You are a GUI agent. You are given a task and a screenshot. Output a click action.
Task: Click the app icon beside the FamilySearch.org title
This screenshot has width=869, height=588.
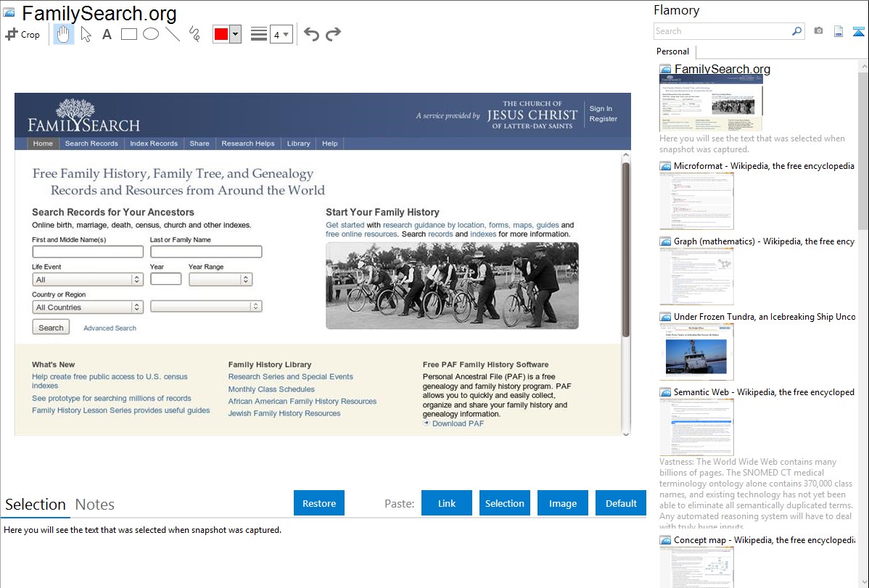click(x=9, y=13)
